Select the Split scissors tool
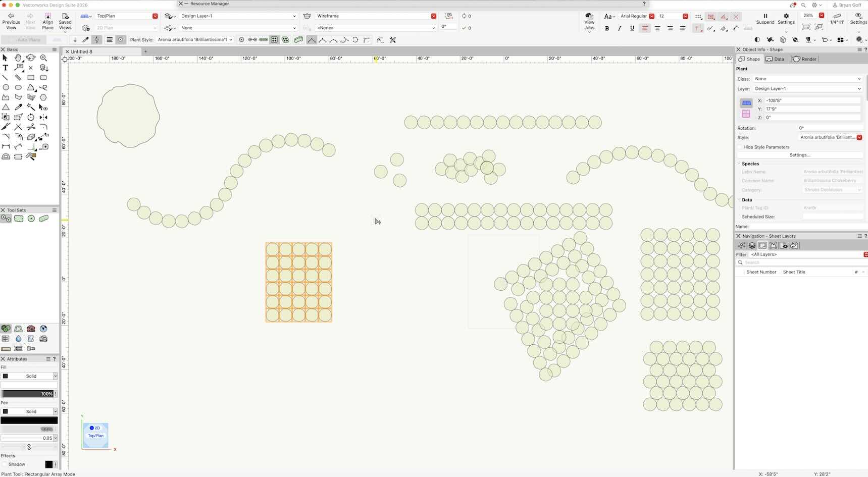 (31, 127)
